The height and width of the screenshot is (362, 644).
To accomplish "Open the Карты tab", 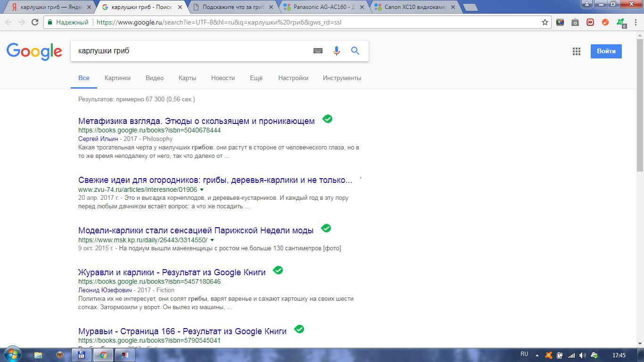I will tap(187, 78).
